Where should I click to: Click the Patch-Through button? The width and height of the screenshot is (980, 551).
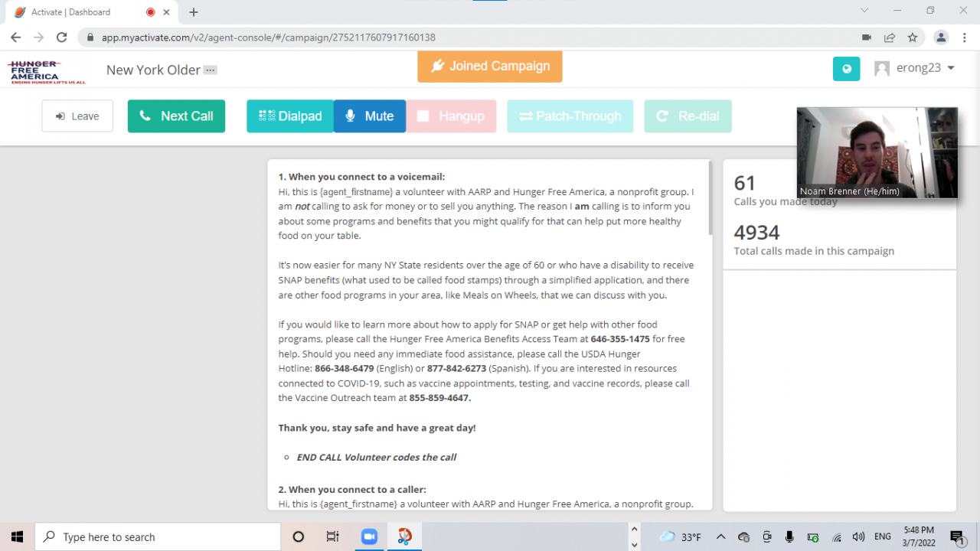[570, 116]
